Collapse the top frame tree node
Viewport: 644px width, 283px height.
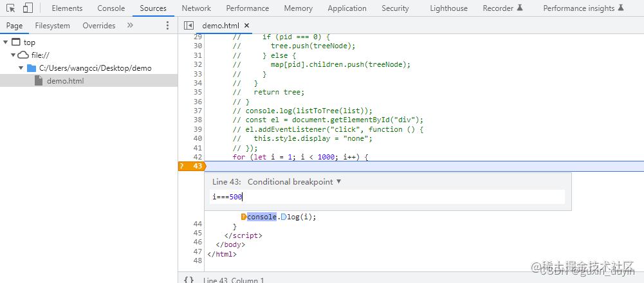(5, 42)
